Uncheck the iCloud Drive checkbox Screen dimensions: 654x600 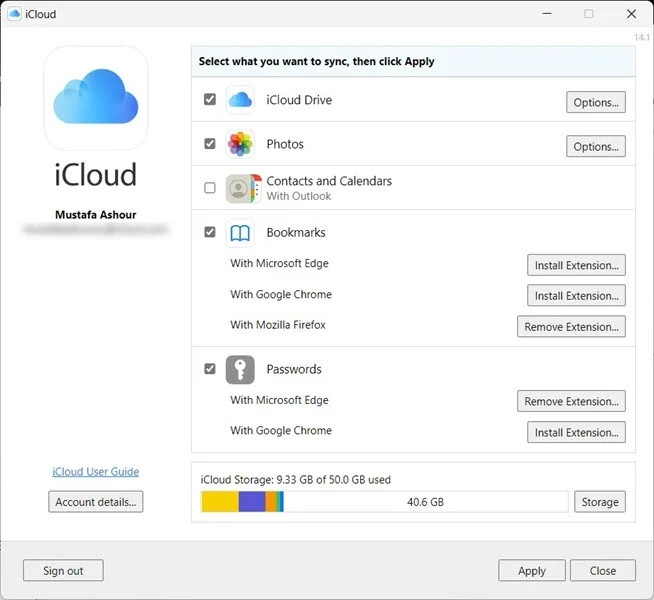coord(210,99)
